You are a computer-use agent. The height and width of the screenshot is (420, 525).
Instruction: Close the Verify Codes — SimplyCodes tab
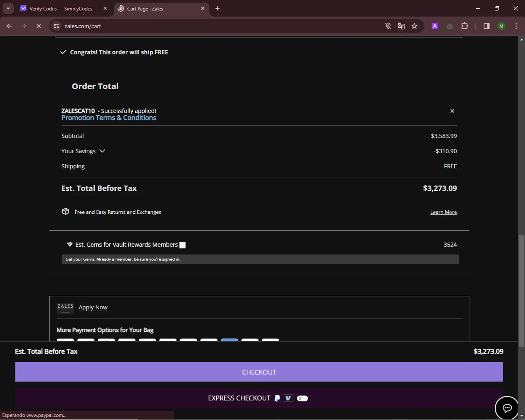pos(105,8)
